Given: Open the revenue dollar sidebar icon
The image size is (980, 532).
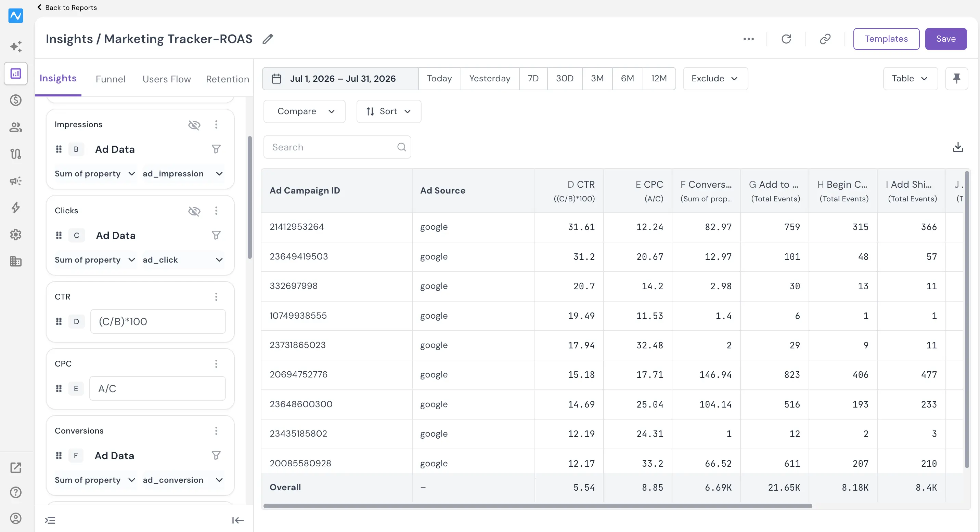Looking at the screenshot, I should (16, 100).
